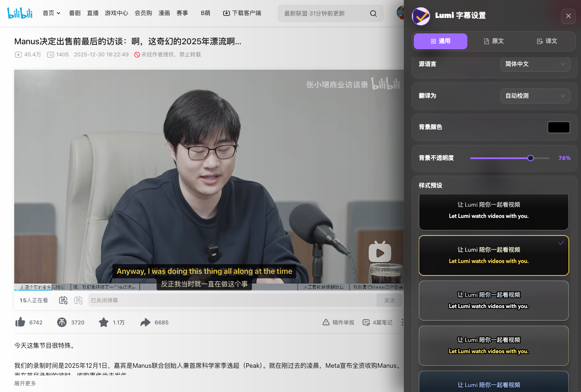
Task: Click the search input field
Action: (x=324, y=13)
